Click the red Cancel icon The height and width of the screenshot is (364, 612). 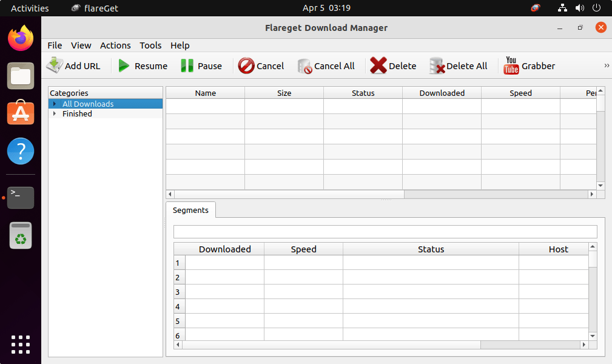(x=246, y=66)
